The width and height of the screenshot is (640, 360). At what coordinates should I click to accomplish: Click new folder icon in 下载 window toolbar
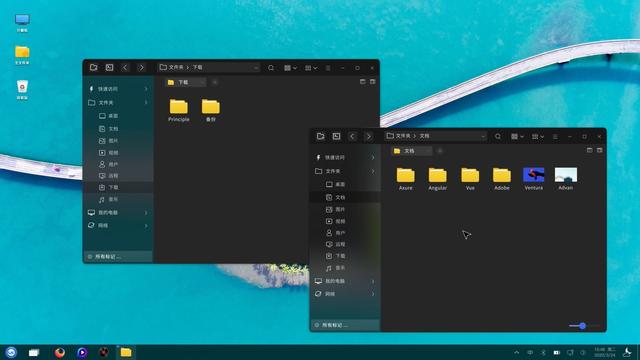(93, 67)
